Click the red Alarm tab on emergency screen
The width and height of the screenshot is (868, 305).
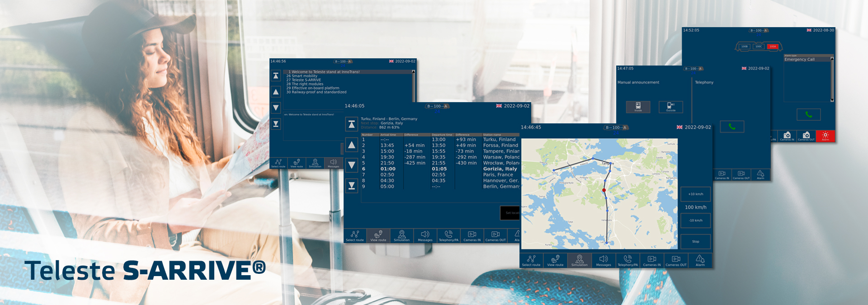[x=825, y=136]
